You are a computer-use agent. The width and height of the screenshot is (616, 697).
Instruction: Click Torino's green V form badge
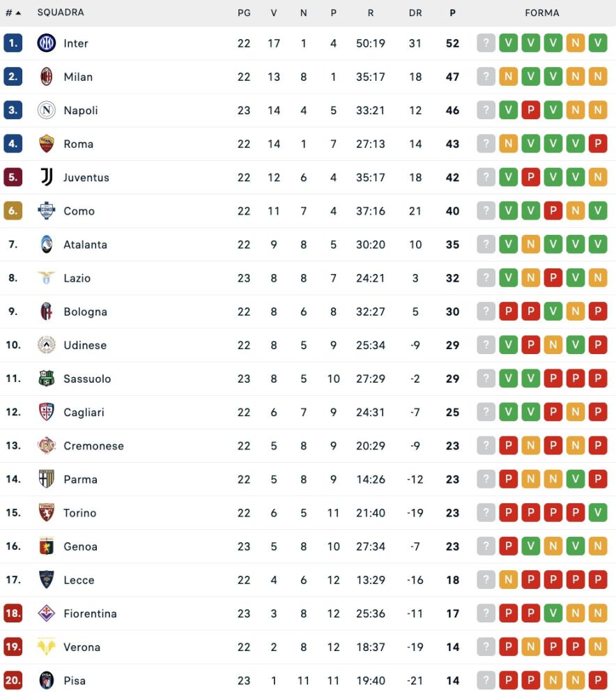pos(597,513)
